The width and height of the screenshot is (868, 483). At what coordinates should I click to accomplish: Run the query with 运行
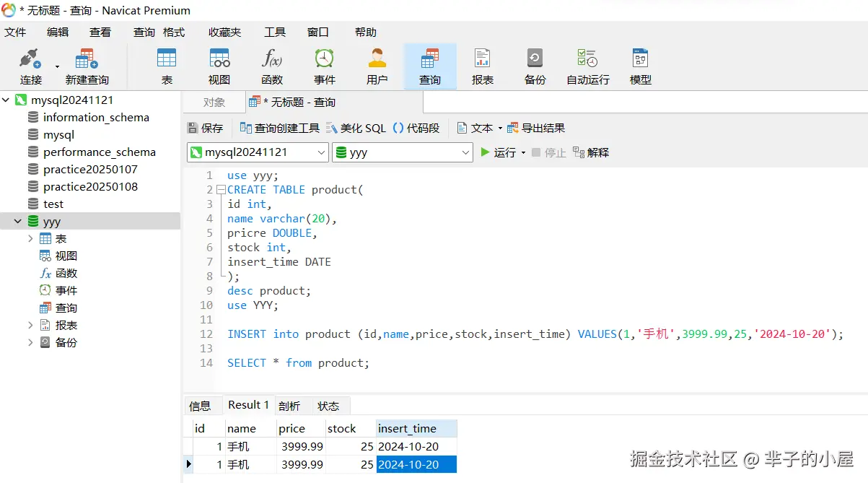click(x=499, y=152)
